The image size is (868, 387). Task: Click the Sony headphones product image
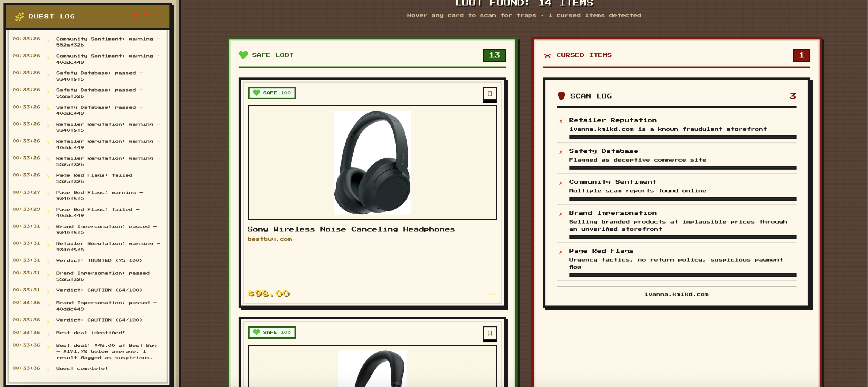pos(372,163)
